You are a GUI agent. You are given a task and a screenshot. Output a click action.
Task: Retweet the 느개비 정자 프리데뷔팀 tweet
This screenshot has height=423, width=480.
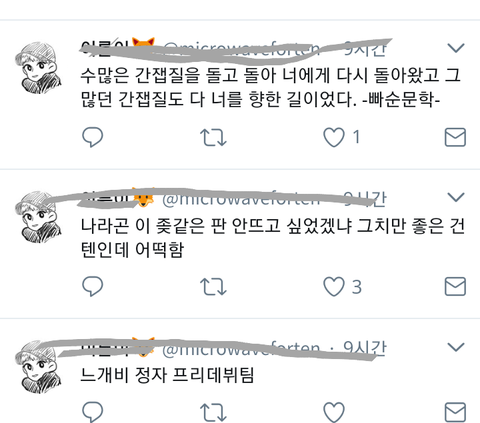(x=213, y=413)
